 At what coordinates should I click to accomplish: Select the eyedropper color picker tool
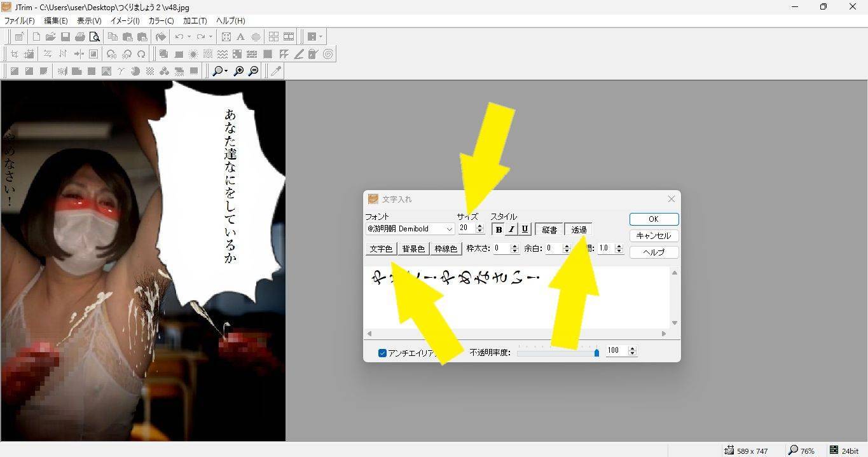275,71
